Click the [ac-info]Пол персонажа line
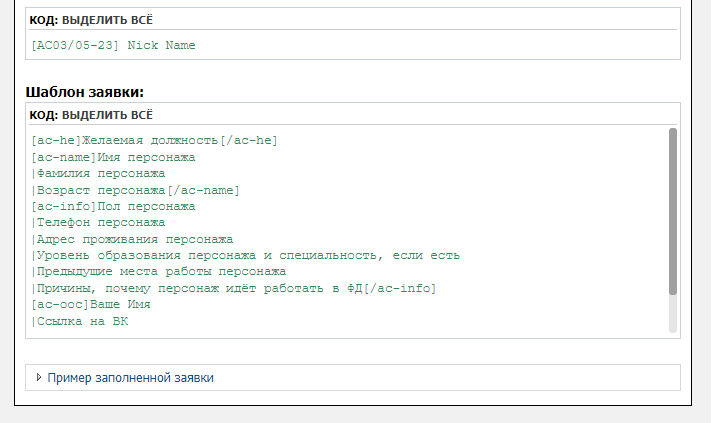713x423 pixels. tap(113, 206)
